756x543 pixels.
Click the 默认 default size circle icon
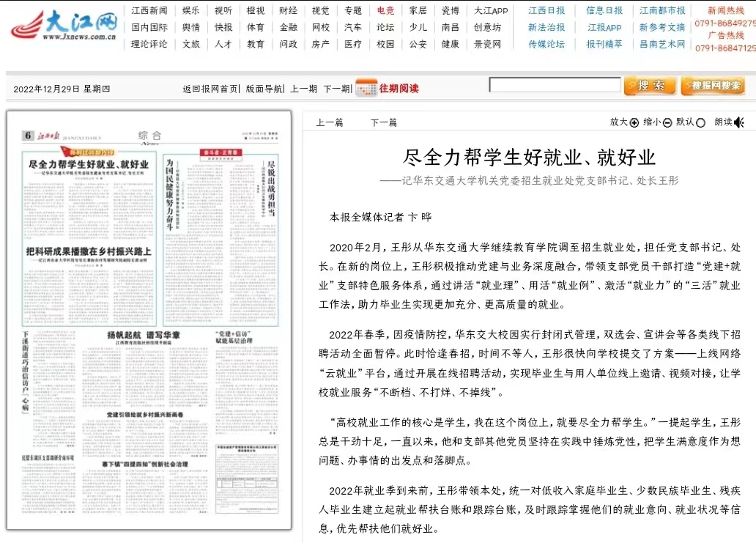pos(700,122)
